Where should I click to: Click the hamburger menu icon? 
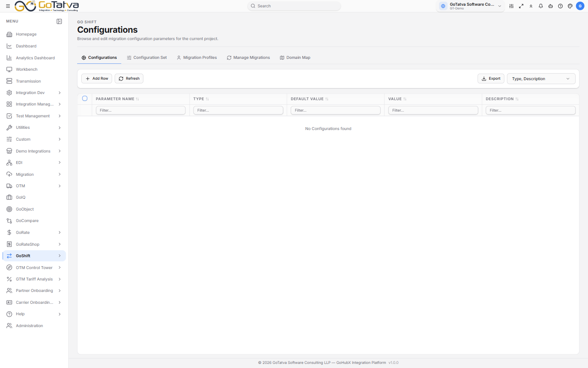click(8, 6)
